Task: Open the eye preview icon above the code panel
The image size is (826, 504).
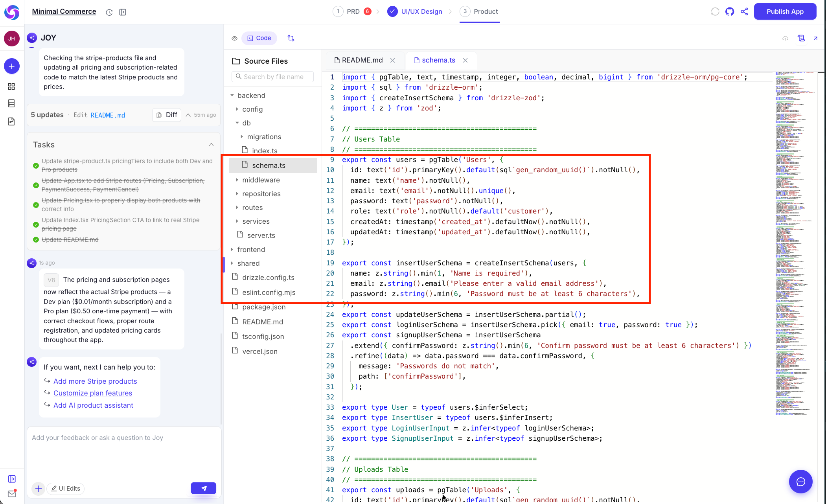Action: point(234,38)
